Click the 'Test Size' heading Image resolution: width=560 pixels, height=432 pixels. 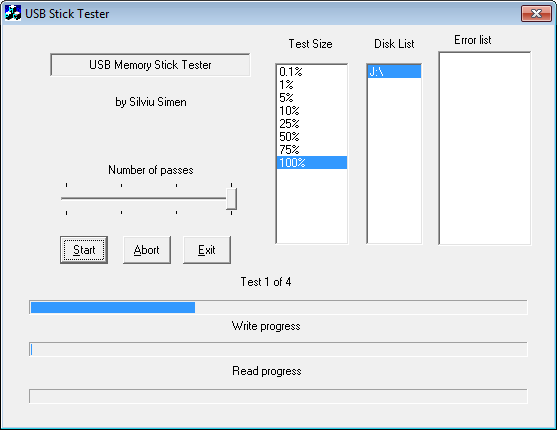[x=310, y=44]
